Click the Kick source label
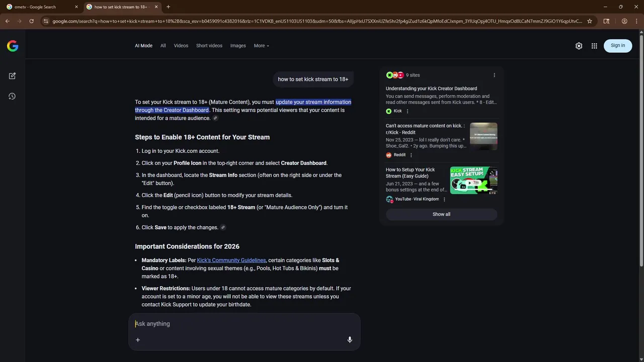The image size is (644, 362). pos(397,111)
